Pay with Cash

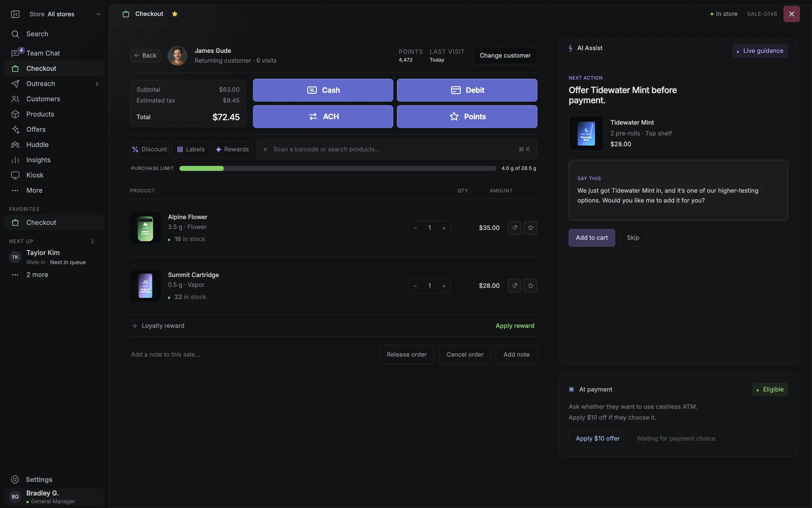(323, 90)
